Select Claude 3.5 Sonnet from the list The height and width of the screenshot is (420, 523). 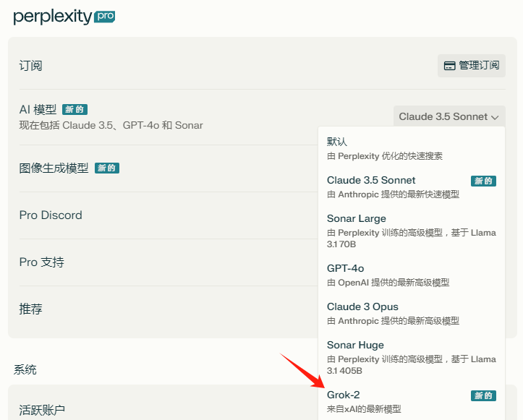412,187
